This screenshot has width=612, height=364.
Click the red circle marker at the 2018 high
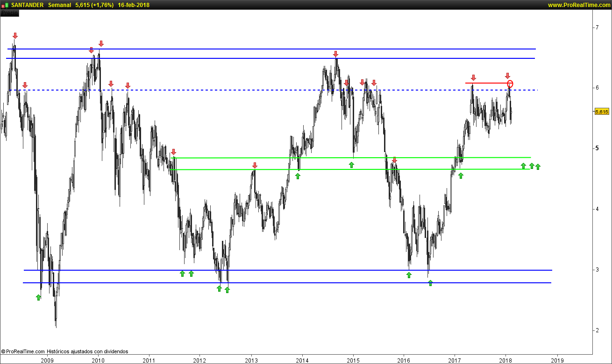(510, 84)
